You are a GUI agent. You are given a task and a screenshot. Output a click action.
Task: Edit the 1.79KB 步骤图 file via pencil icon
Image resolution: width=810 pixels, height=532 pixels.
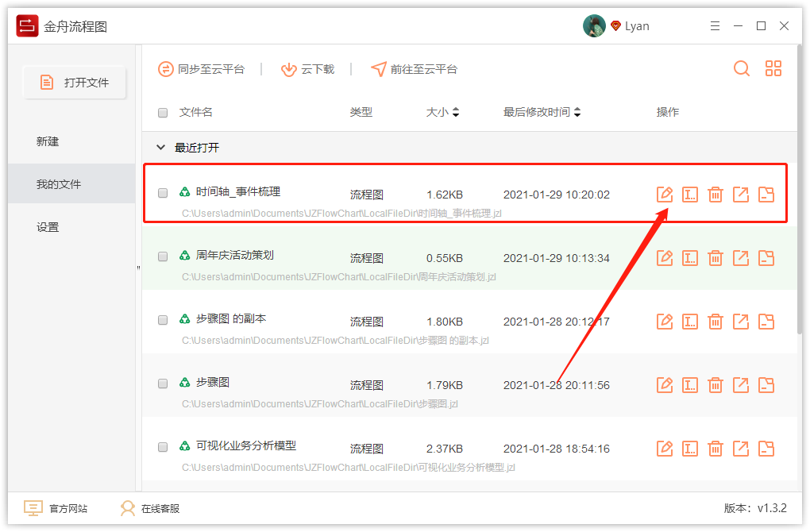(665, 385)
